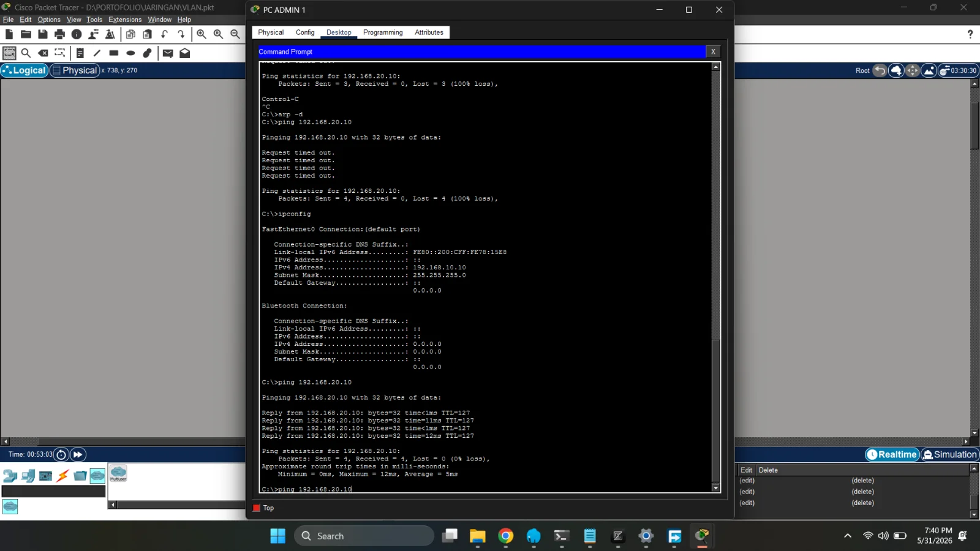Select the Draw Ellipse tool
This screenshot has width=980, height=551.
coord(130,53)
